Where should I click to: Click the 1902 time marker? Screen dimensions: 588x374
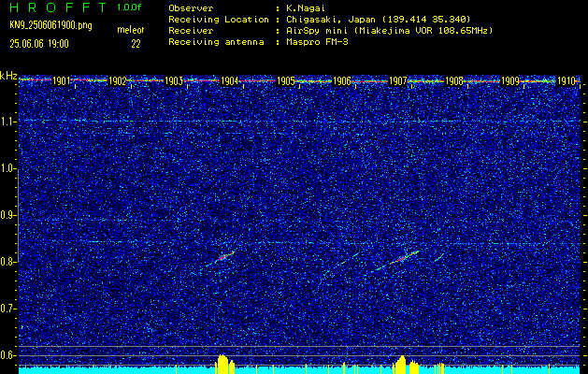pyautogui.click(x=117, y=81)
